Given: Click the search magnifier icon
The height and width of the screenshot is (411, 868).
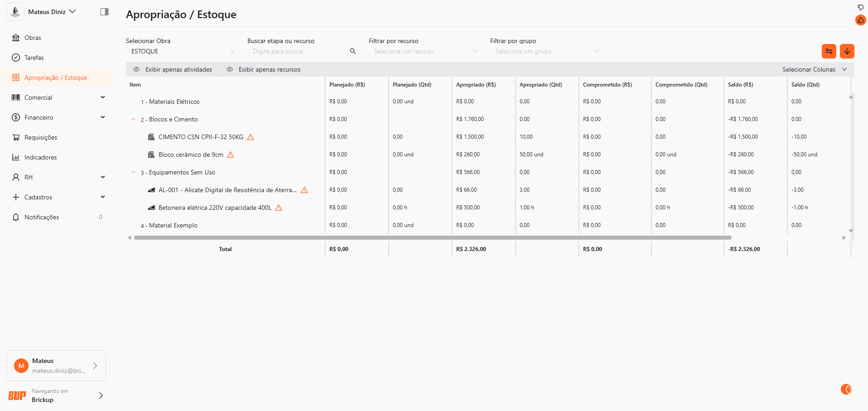Looking at the screenshot, I should (x=353, y=51).
